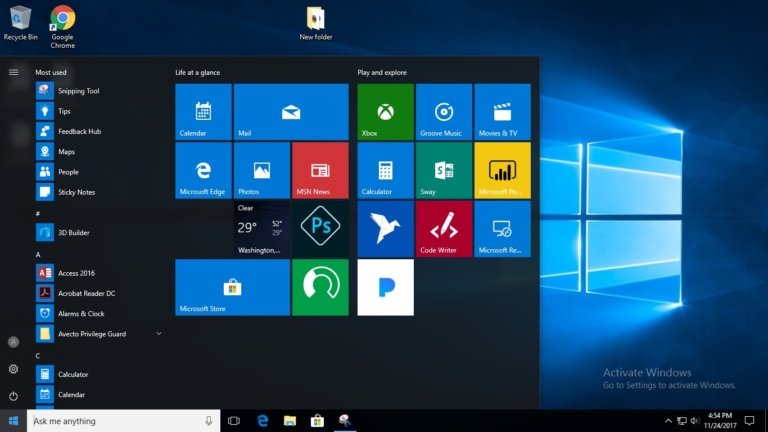Viewport: 768px width, 432px height.
Task: Open Sticky Notes from the list
Action: pyautogui.click(x=98, y=192)
